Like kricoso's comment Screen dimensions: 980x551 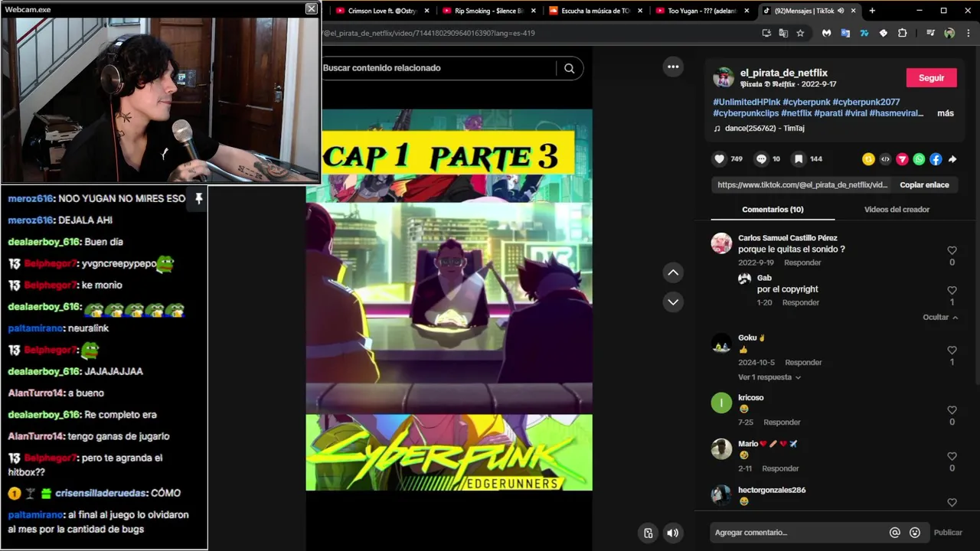(952, 410)
